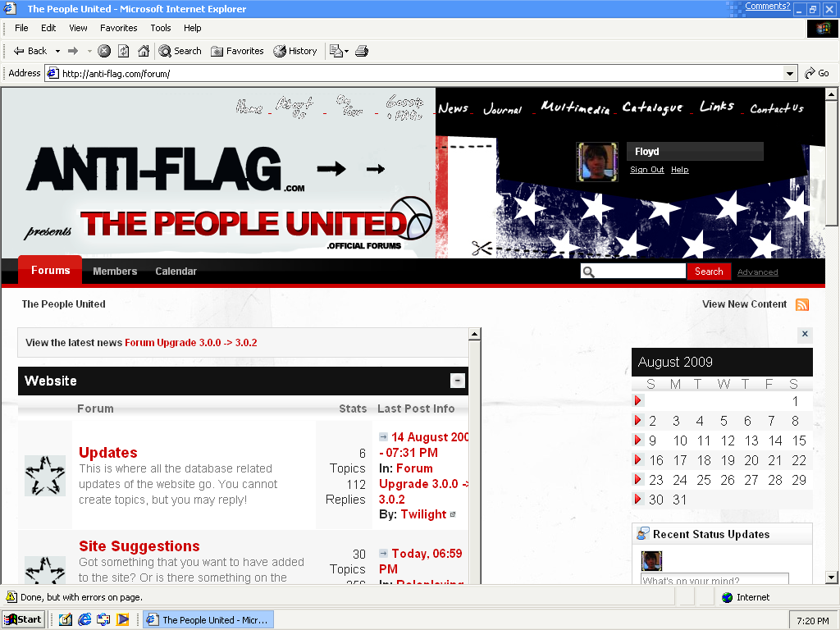Open the Favorites menu
The image size is (840, 630).
point(119,28)
